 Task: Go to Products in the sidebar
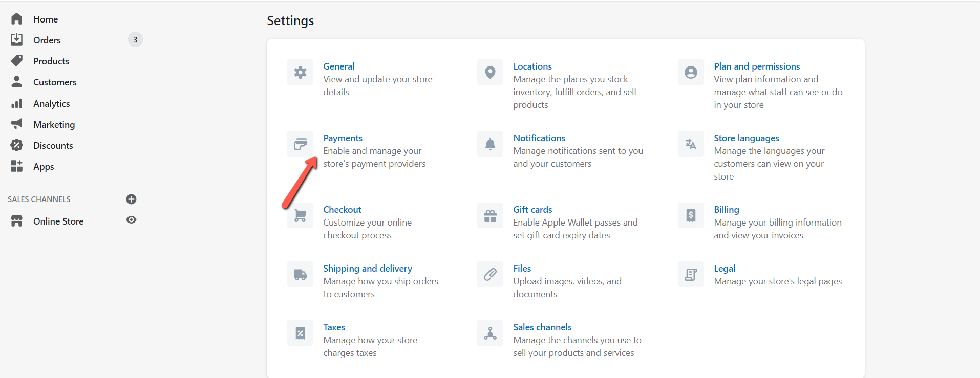pyautogui.click(x=51, y=61)
